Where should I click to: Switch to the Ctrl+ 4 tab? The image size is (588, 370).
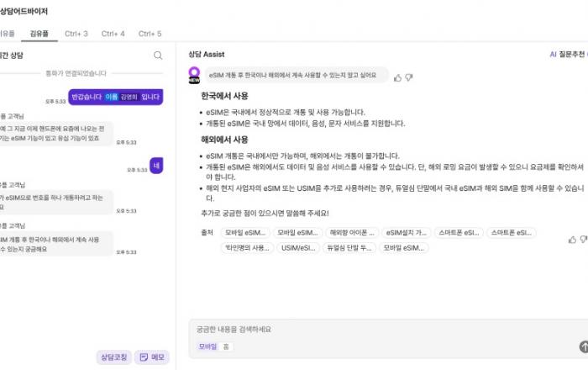tap(113, 34)
